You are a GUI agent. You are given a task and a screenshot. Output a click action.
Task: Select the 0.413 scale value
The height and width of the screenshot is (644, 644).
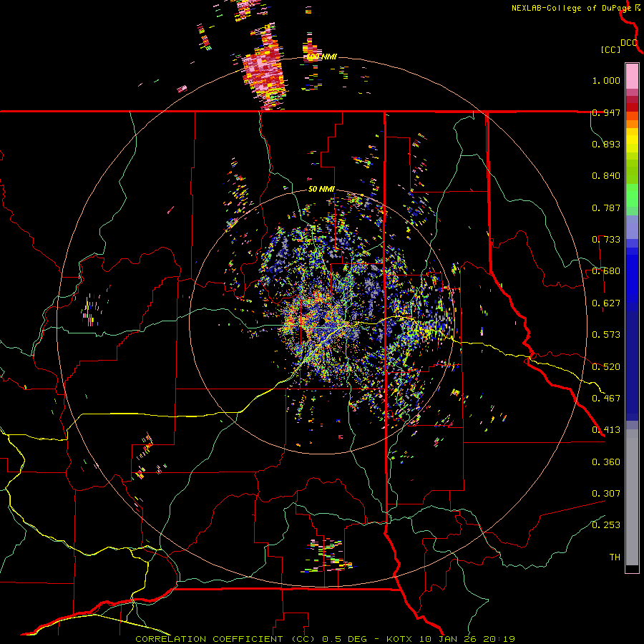(x=606, y=430)
